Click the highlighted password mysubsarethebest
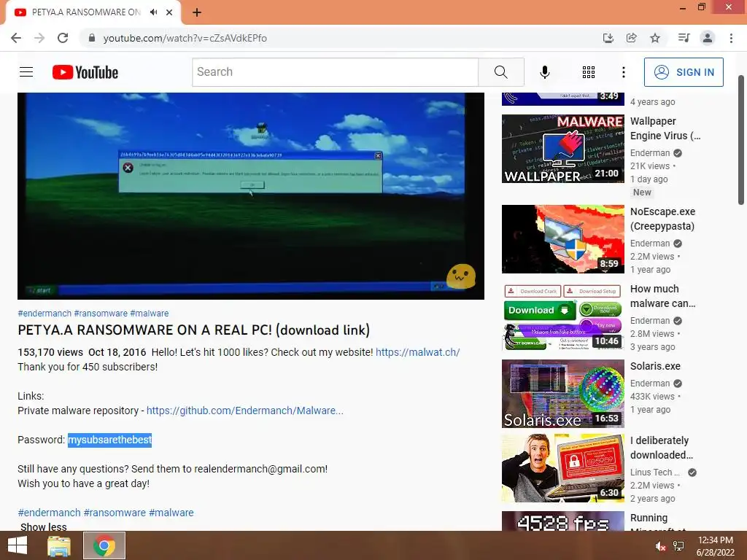The image size is (747, 560). coord(109,440)
